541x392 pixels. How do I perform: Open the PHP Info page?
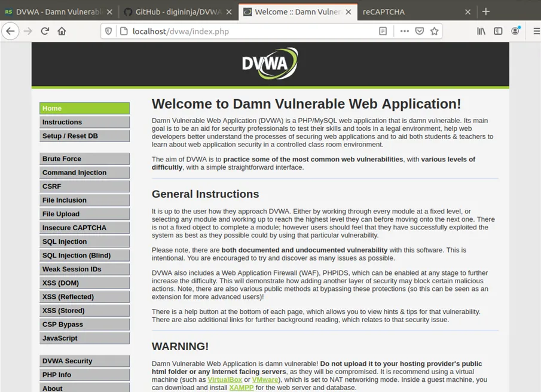84,375
